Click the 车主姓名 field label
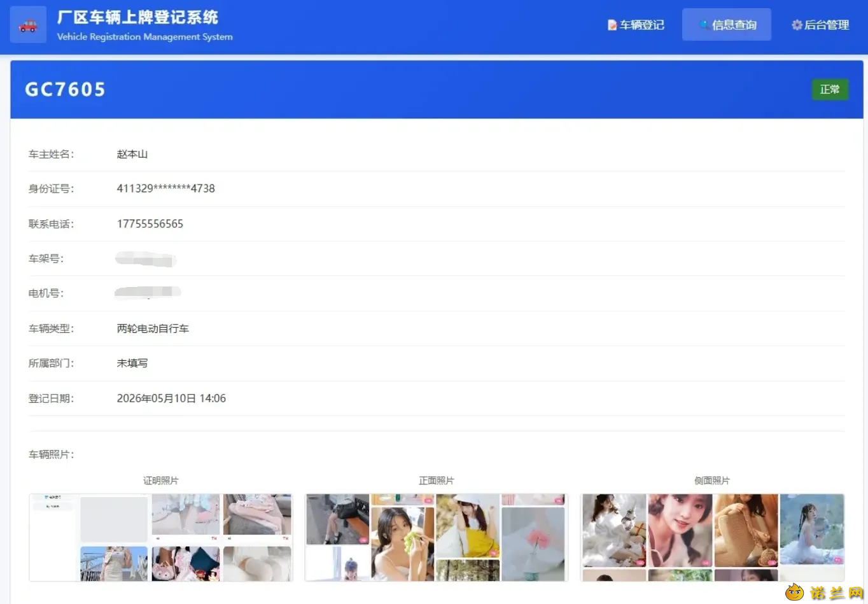The width and height of the screenshot is (868, 604). point(51,154)
